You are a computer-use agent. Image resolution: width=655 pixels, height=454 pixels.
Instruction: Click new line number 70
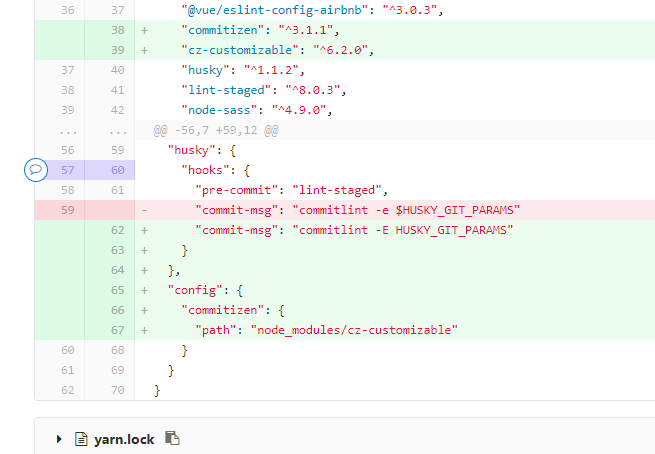(117, 390)
